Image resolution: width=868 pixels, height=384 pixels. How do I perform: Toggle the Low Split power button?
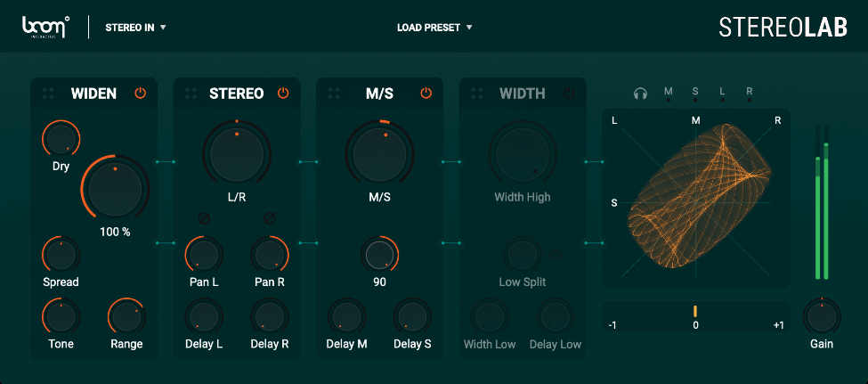pos(556,256)
